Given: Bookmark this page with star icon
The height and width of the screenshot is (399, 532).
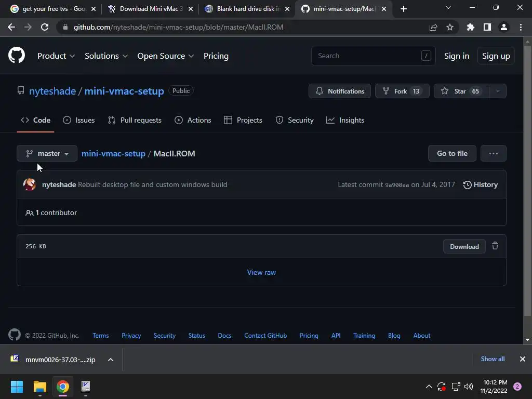Looking at the screenshot, I should [x=450, y=27].
